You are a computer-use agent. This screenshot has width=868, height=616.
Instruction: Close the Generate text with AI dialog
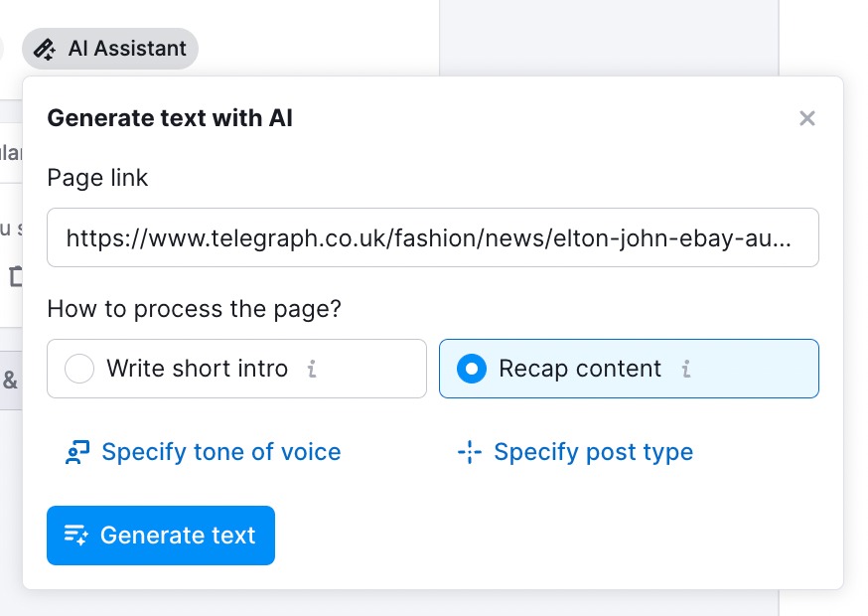pos(807,118)
